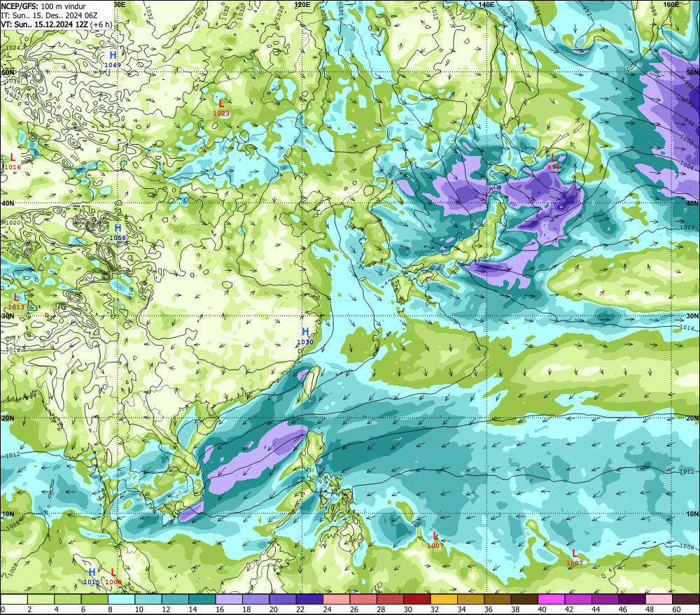700x615 pixels.
Task: Pick the light pink 24–26 legend swatch
Action: 337,600
